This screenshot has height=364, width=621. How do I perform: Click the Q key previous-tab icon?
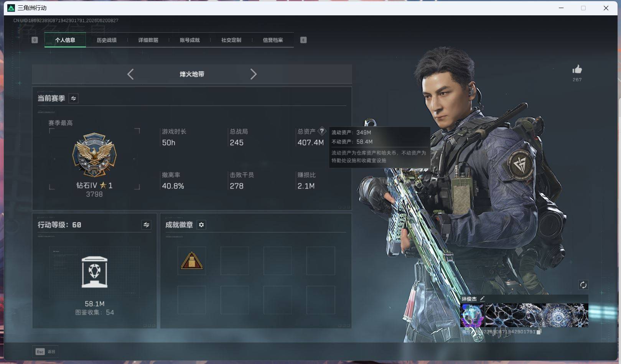[x=35, y=40]
